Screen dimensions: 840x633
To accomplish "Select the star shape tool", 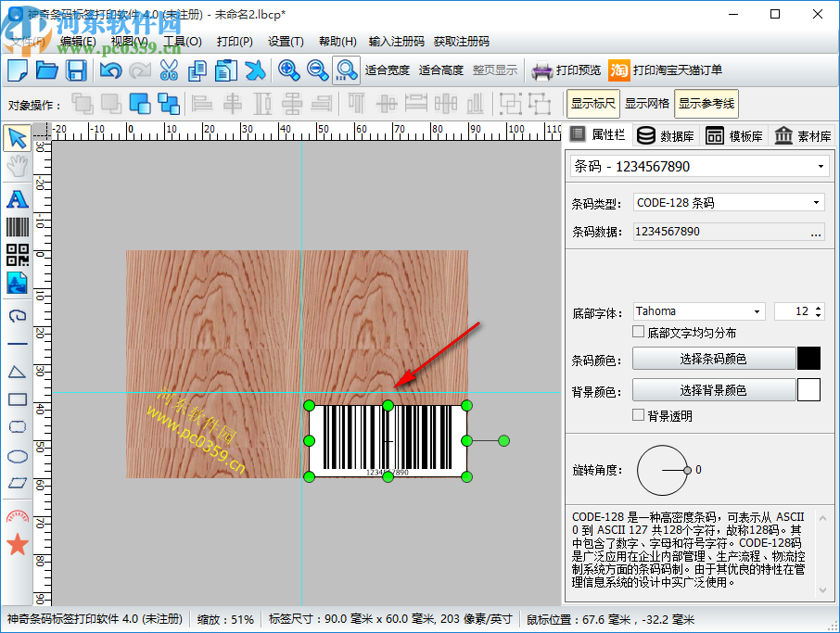I will pyautogui.click(x=17, y=544).
